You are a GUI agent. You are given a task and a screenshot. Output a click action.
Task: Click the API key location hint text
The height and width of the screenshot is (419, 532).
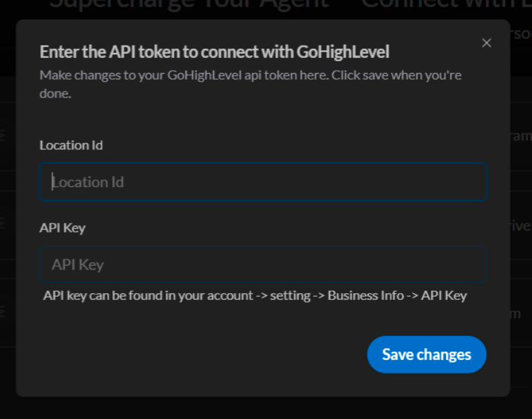click(x=255, y=295)
